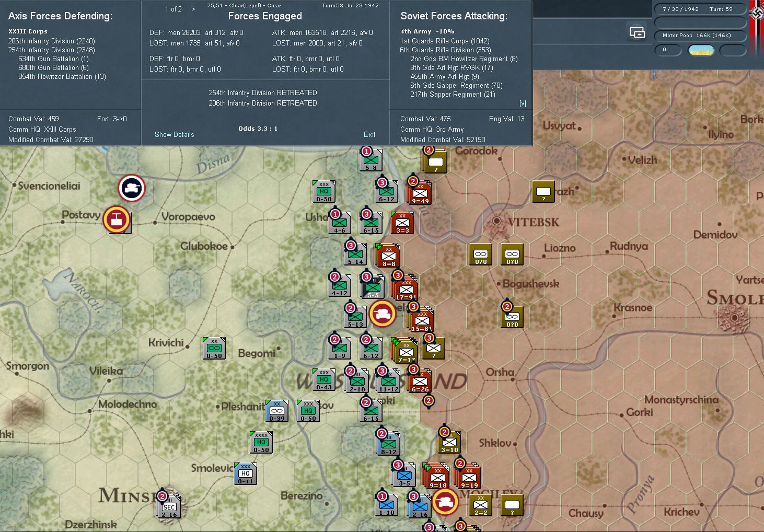Click the 'XXIII Corps' defending header
764x532 pixels.
(28, 31)
